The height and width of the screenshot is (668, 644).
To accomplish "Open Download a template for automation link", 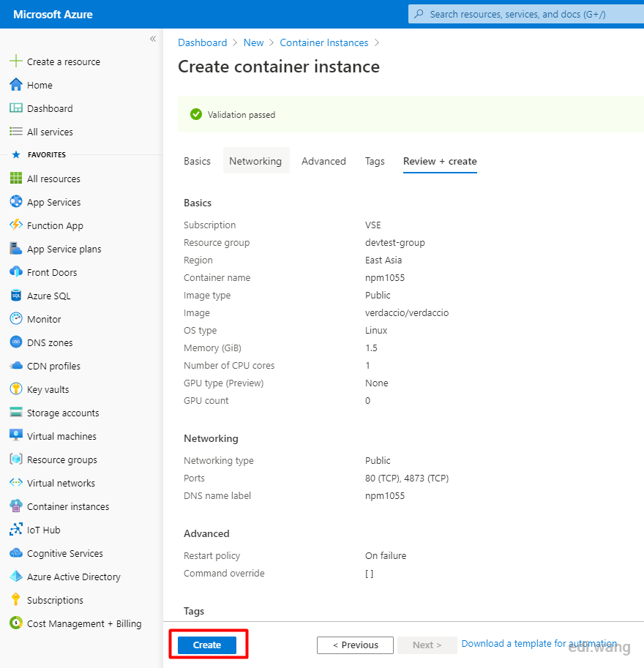I will click(539, 643).
